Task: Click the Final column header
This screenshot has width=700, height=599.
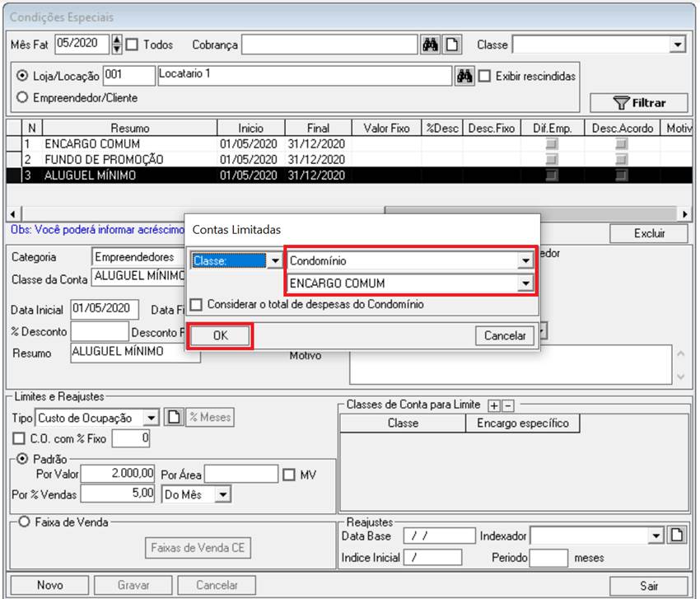Action: pos(319,129)
